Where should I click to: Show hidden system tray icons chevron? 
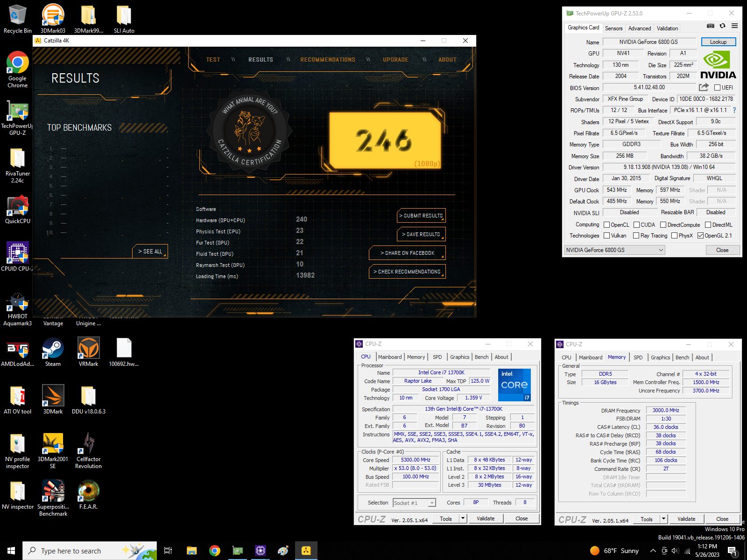(653, 551)
